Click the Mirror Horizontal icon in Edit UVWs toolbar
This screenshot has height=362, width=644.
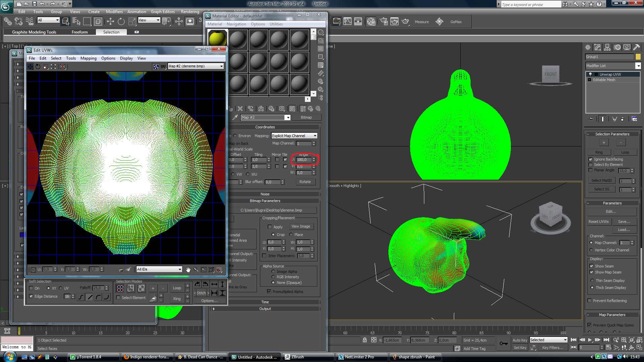[62, 67]
